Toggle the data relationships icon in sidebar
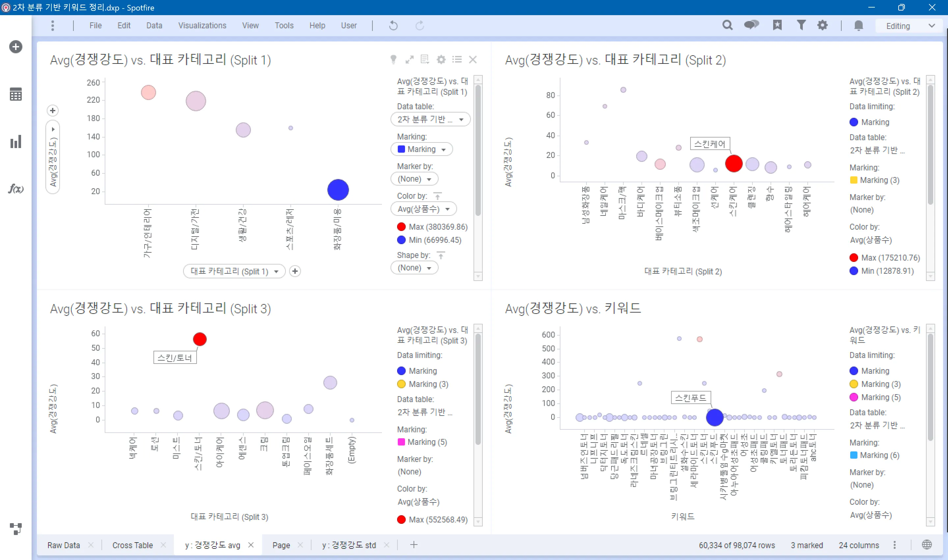Screen dimensions: 948x560 pos(15,528)
